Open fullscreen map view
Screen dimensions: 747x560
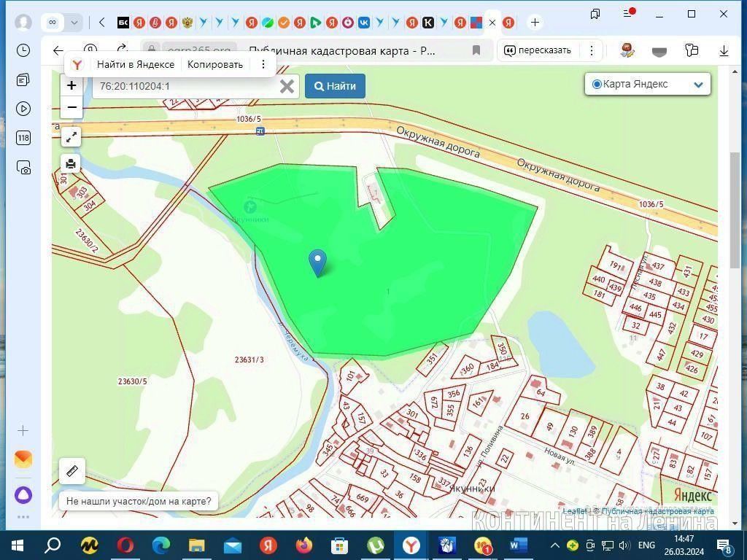71,137
